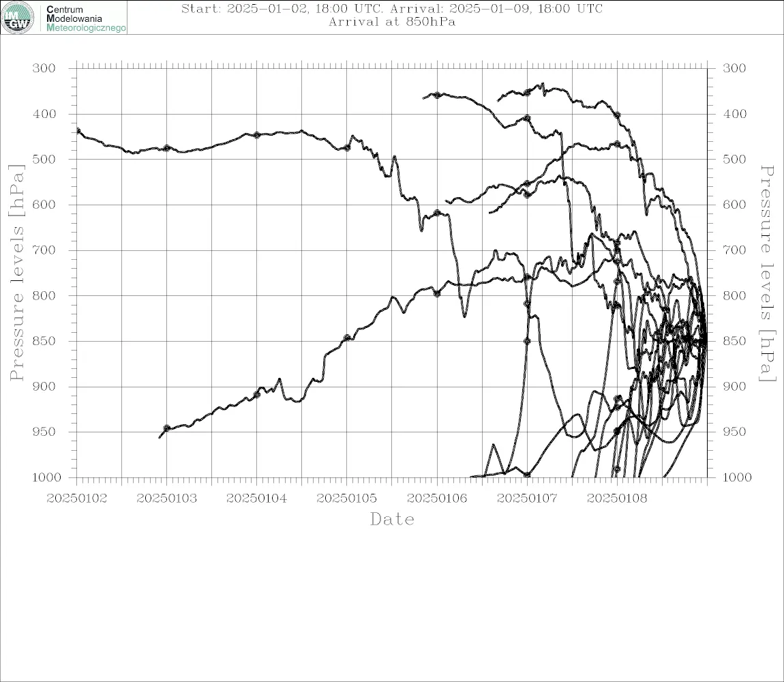Click trajectory marker at 20250108 near 465 hPa
Image resolution: width=784 pixels, height=682 pixels.
click(618, 144)
